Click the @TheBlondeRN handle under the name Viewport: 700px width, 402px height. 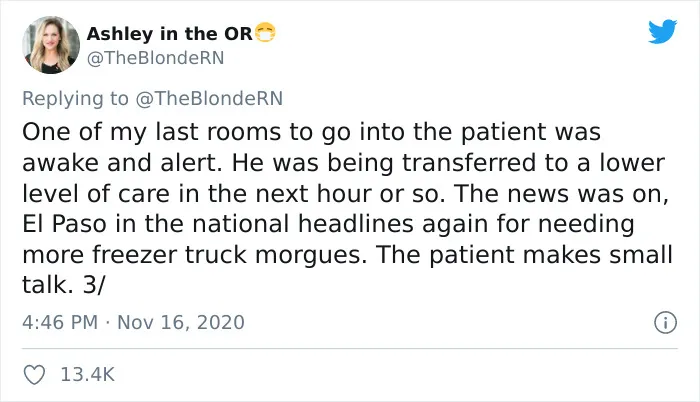(155, 58)
